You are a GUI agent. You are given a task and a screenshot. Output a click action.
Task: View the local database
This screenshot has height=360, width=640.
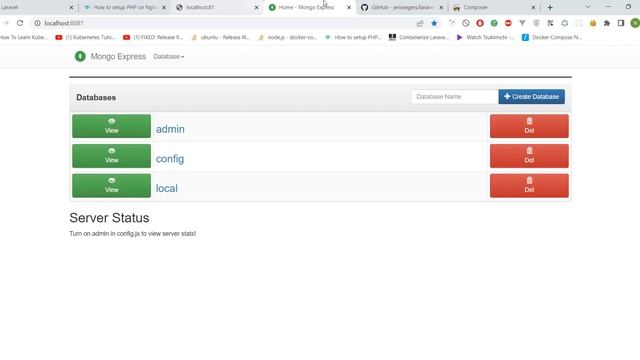111,186
